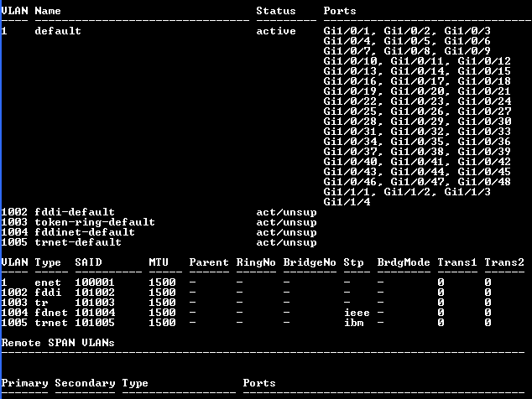The image size is (532, 399).
Task: Click the 'BridgeNo' column header
Action: tap(310, 262)
